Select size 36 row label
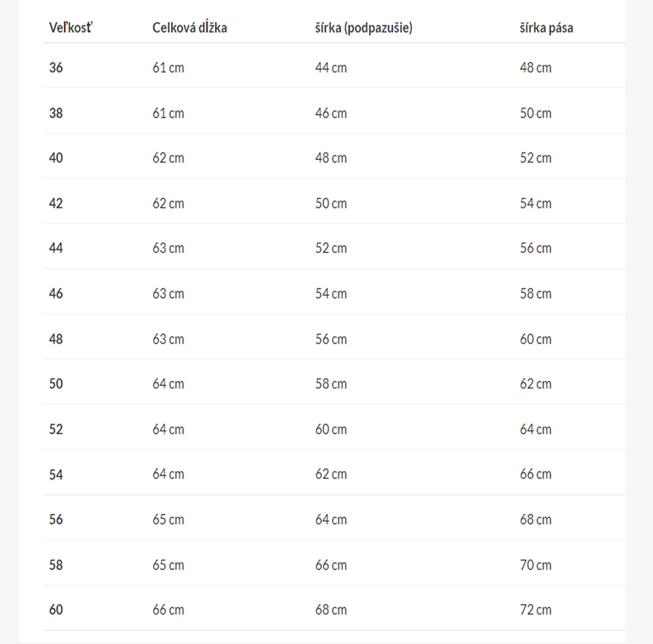 tap(56, 67)
